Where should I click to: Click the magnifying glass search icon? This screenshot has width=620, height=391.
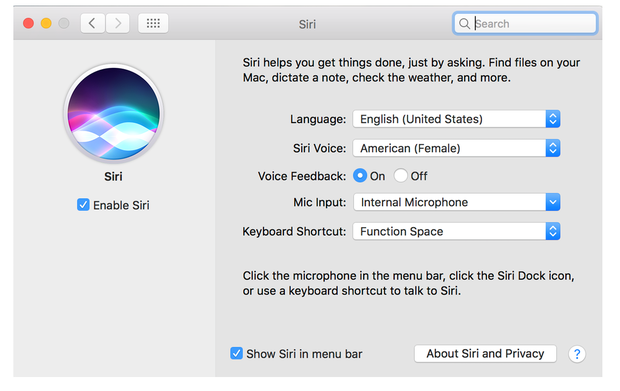pyautogui.click(x=464, y=24)
